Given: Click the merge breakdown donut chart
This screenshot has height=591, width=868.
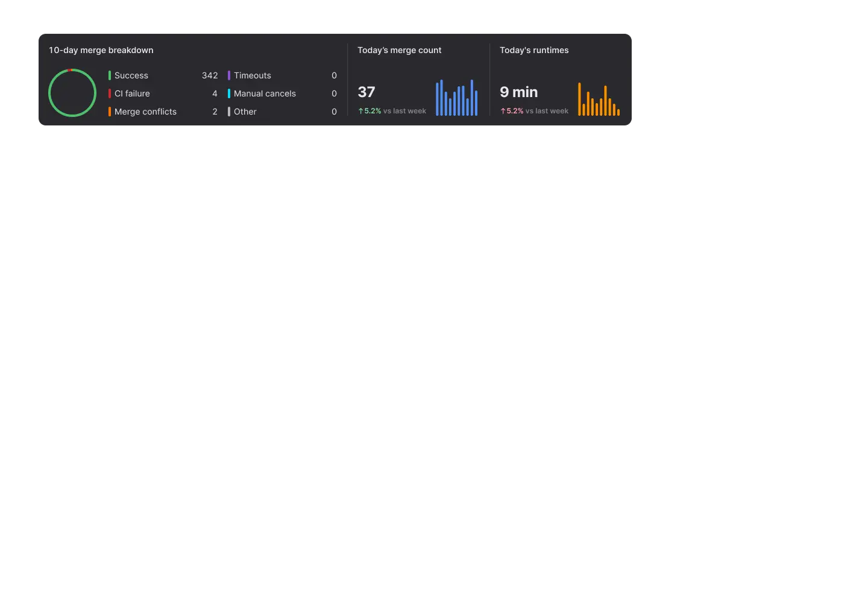Looking at the screenshot, I should [x=72, y=93].
